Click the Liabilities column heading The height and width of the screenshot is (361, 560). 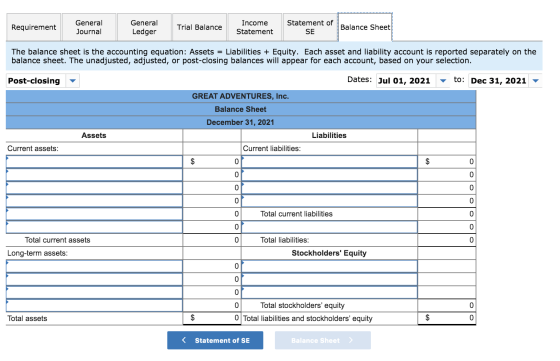click(329, 135)
